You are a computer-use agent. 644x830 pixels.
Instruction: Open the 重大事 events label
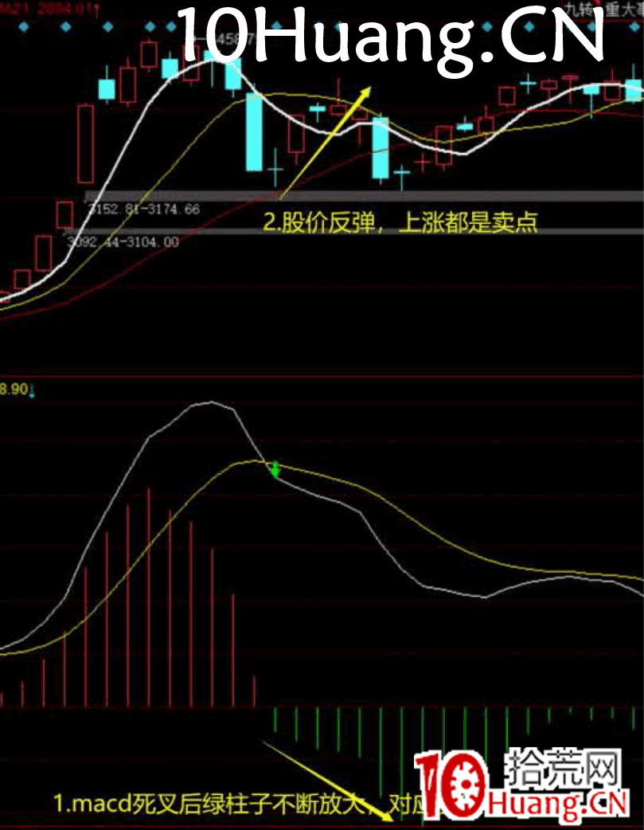(x=624, y=9)
